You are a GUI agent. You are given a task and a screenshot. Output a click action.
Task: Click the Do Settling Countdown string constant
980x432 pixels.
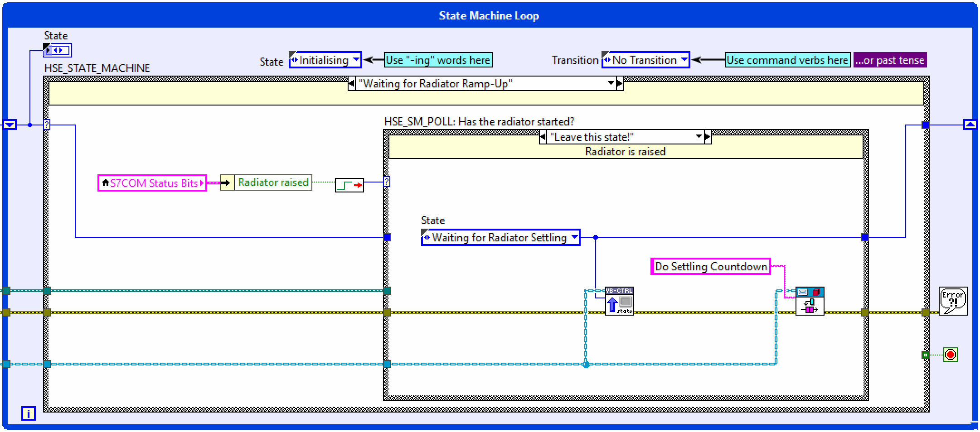point(710,266)
